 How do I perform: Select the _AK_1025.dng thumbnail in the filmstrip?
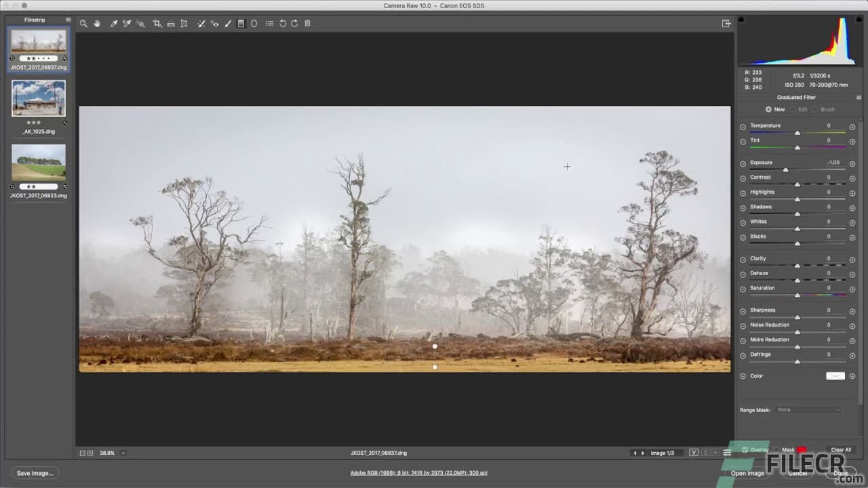click(39, 98)
